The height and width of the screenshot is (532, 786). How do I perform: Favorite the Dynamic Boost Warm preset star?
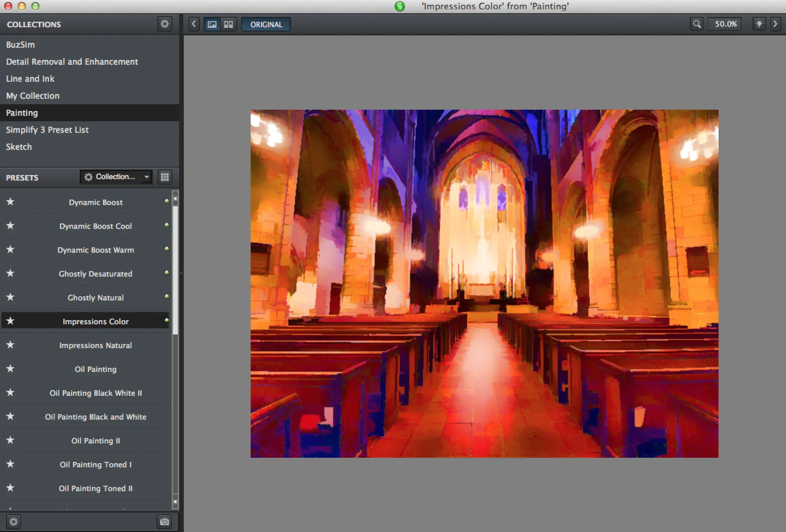[x=10, y=249]
